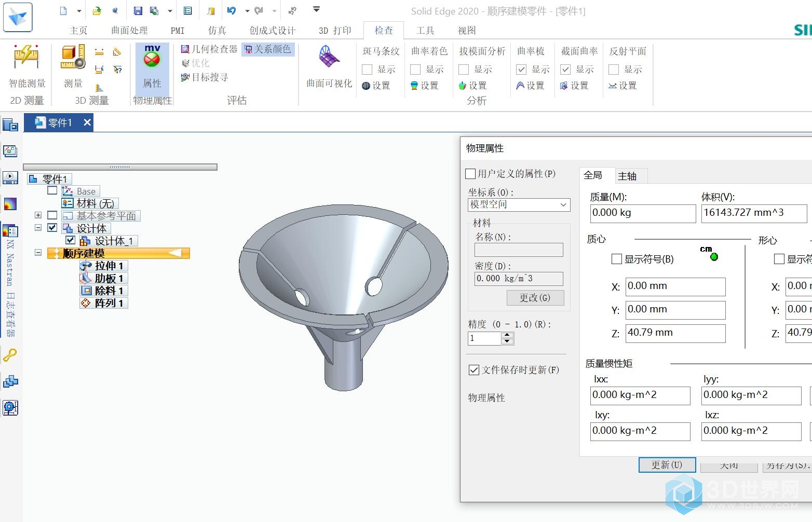This screenshot has width=812, height=522.
Task: Collapse the ordered modeling (顺序建模) tree node
Action: click(x=38, y=253)
